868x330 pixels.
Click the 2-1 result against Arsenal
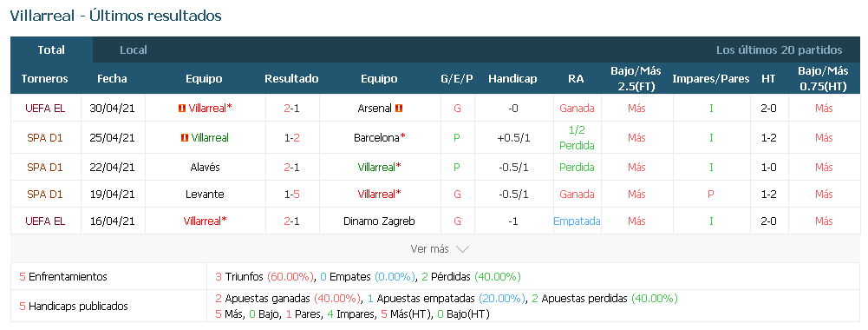tap(291, 109)
